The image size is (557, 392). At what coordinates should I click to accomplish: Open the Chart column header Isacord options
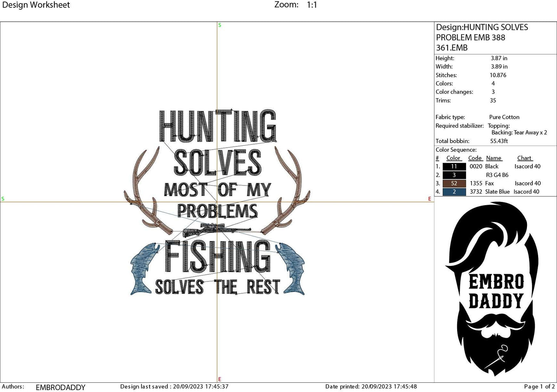[x=525, y=158]
